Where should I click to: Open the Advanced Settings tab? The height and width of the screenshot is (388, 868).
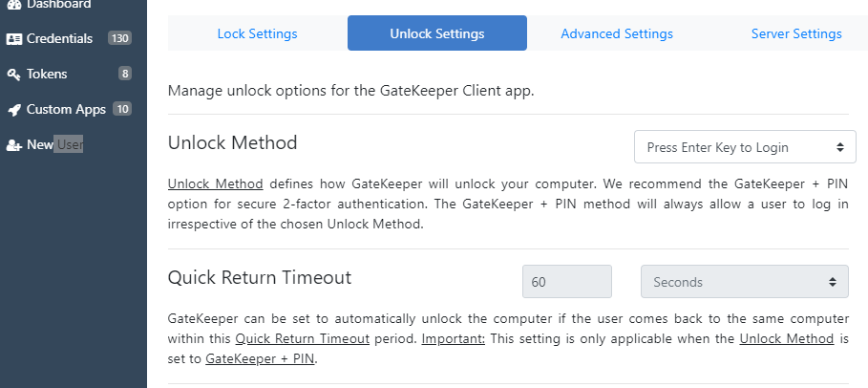(x=616, y=33)
